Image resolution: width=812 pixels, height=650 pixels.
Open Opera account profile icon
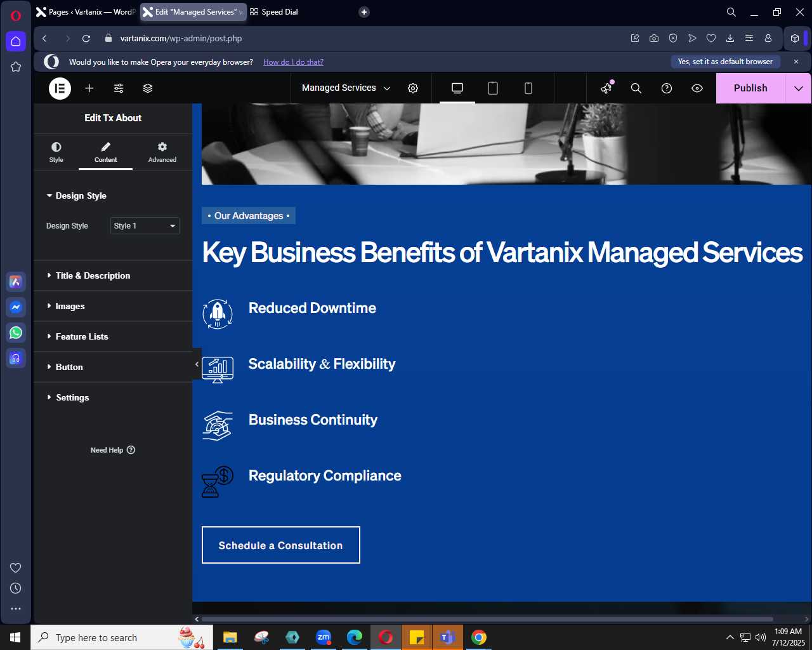[768, 38]
